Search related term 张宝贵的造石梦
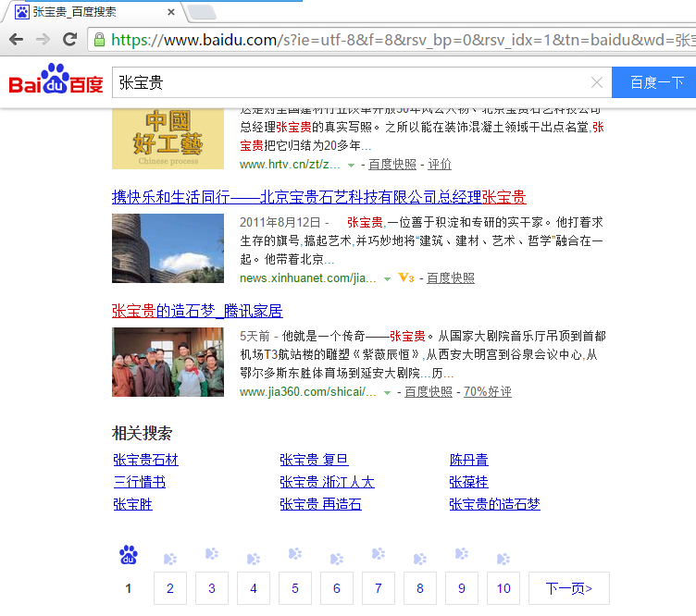The height and width of the screenshot is (616, 696). coord(494,504)
